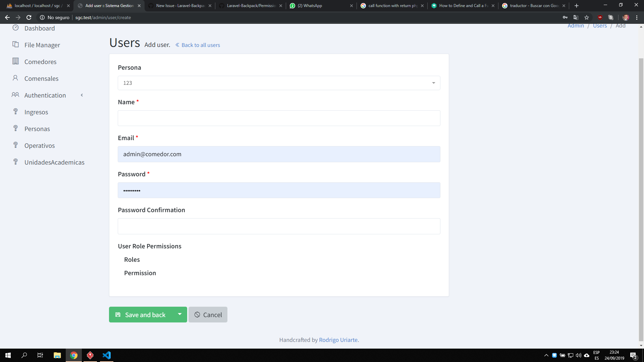Open the Google Translate extension icon
The image size is (644, 362).
pos(576,17)
